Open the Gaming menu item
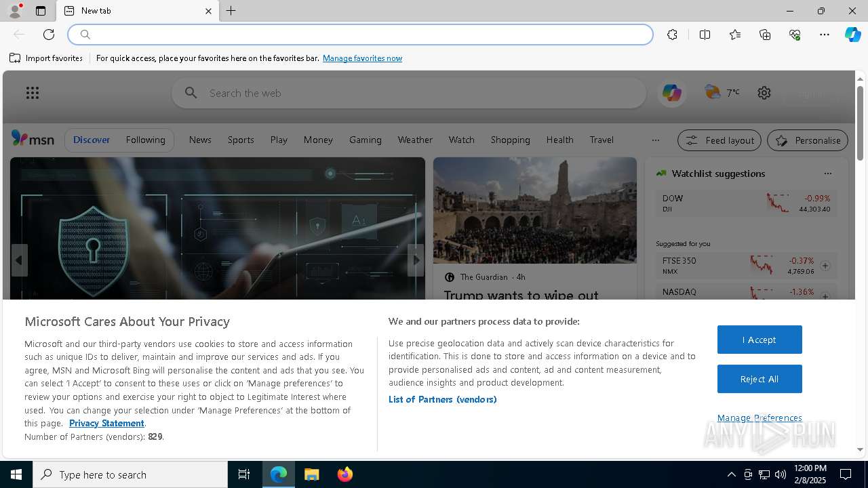The image size is (868, 488). point(365,140)
